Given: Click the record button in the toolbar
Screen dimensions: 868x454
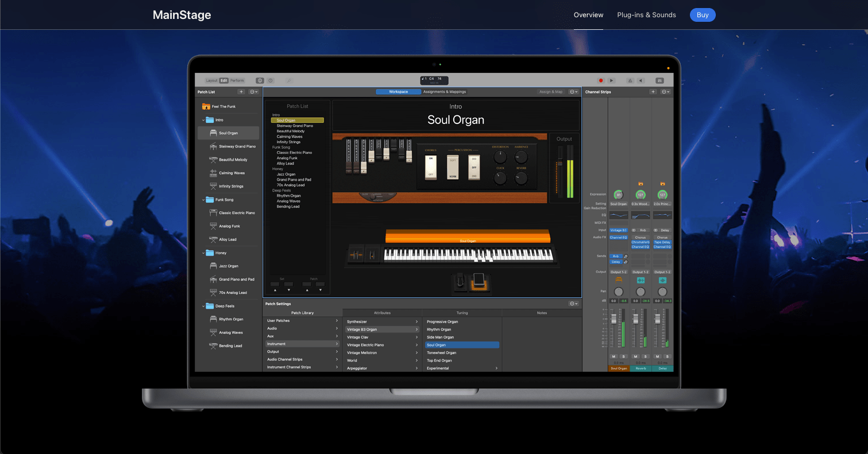Looking at the screenshot, I should [601, 81].
